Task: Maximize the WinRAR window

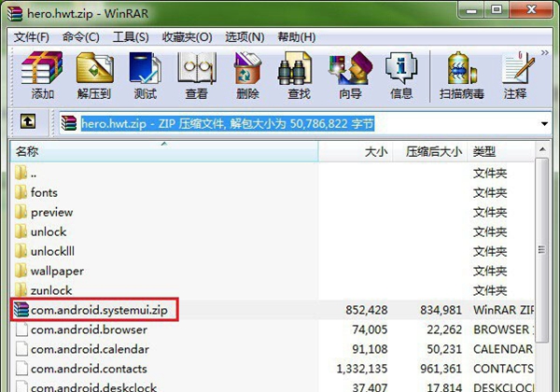Action: point(497,10)
